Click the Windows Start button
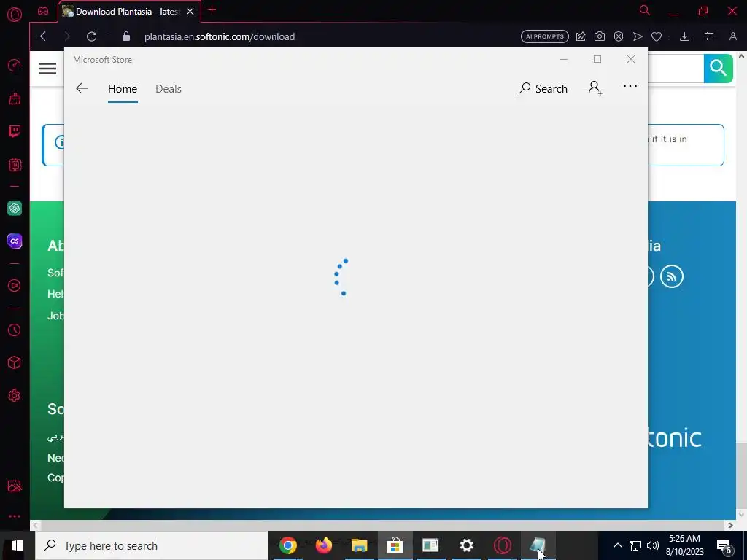Viewport: 747px width, 560px height. click(18, 545)
